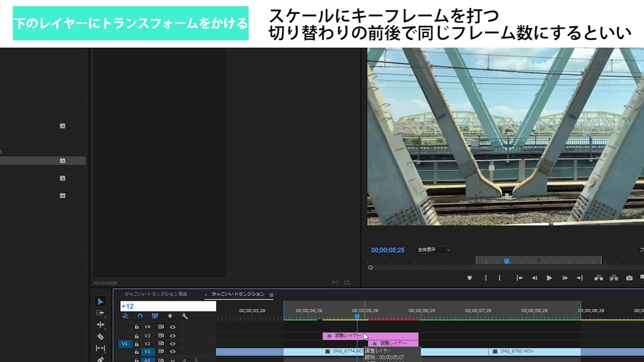Toggle lock on V3 track
The image size is (644, 362).
click(136, 336)
